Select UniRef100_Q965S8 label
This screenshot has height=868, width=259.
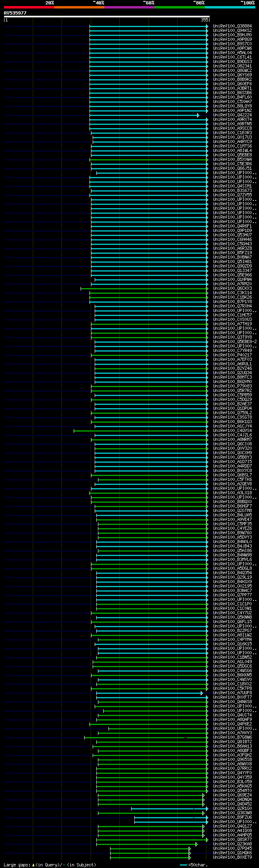point(232,760)
